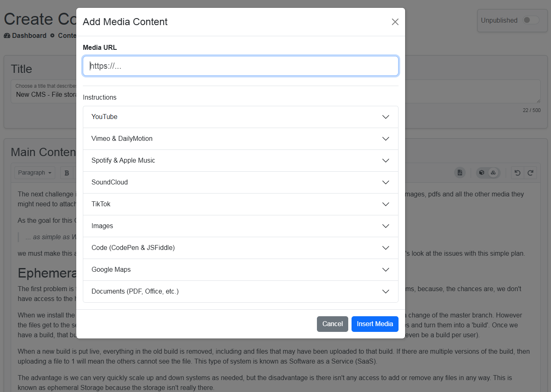Expand the YouTube instructions section

coord(241,117)
